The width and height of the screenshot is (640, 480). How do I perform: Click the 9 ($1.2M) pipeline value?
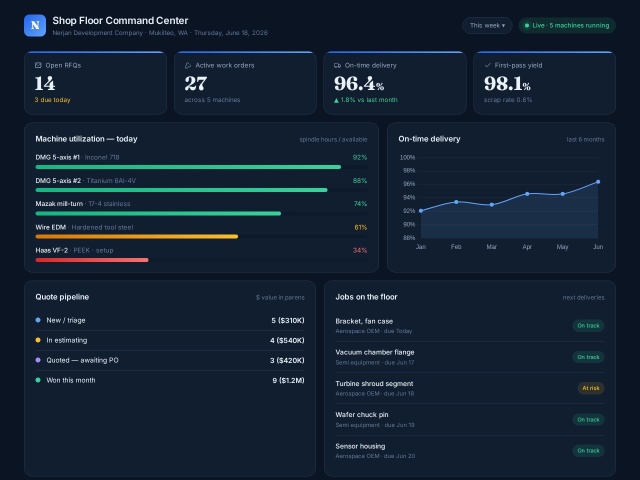pyautogui.click(x=288, y=380)
